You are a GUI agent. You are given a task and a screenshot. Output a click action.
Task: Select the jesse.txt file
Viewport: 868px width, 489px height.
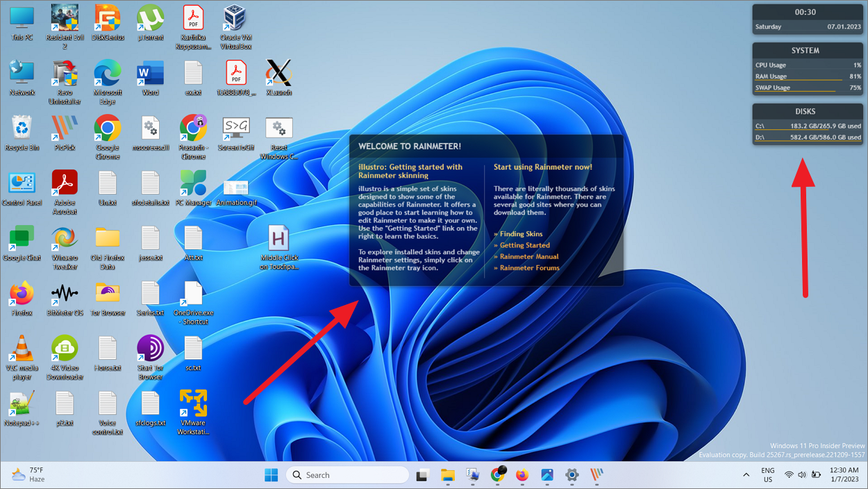pyautogui.click(x=150, y=243)
